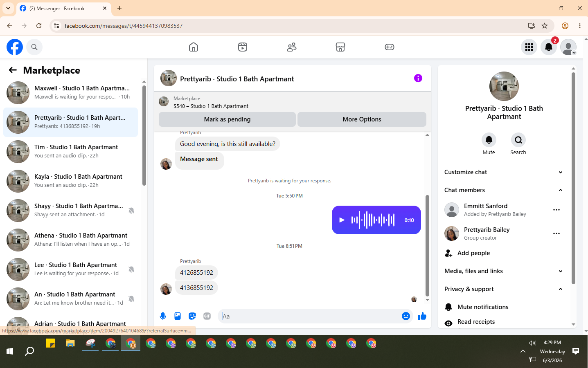This screenshot has width=588, height=368.
Task: Expand Media, files and links section
Action: [504, 271]
